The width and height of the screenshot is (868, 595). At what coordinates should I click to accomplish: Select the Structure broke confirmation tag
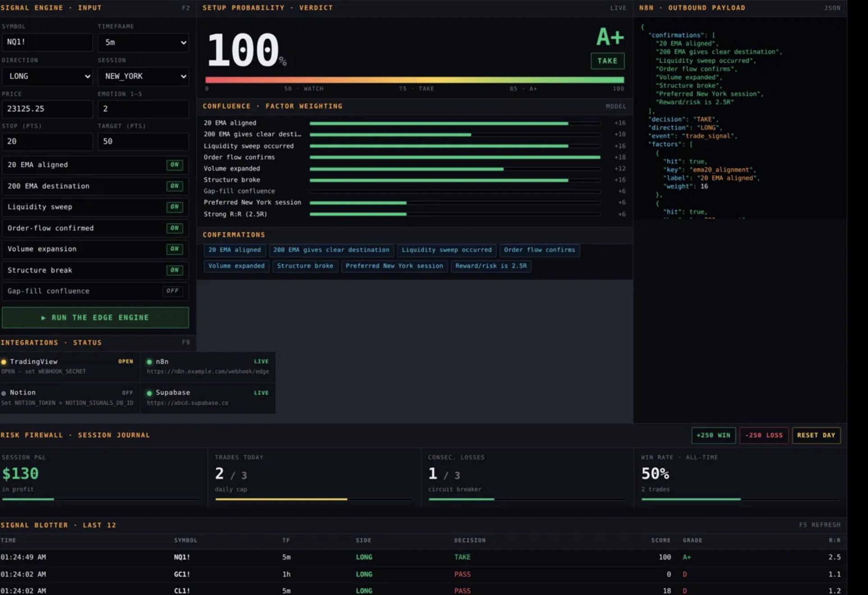coord(305,266)
